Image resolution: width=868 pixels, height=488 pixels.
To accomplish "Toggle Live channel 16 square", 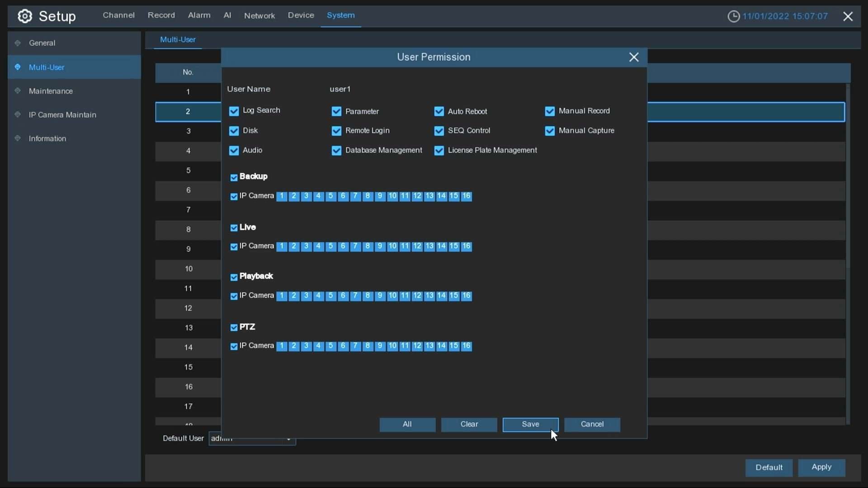I will [466, 246].
